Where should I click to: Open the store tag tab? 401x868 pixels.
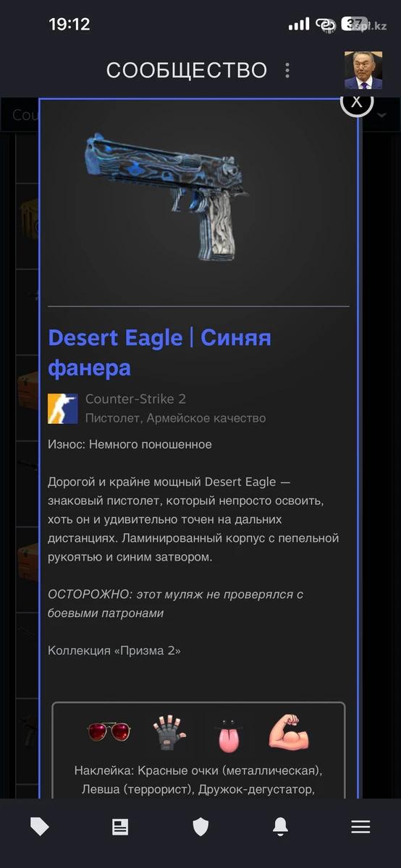[40, 827]
